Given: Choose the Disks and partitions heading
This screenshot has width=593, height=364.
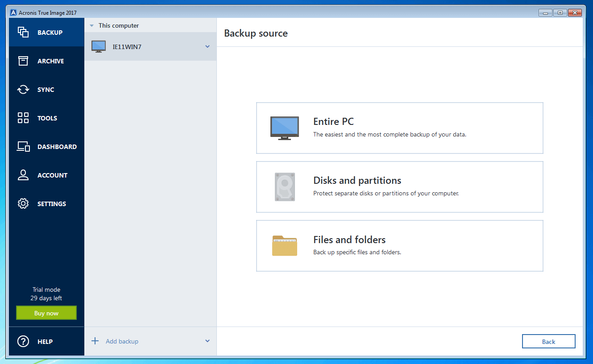Looking at the screenshot, I should point(357,180).
